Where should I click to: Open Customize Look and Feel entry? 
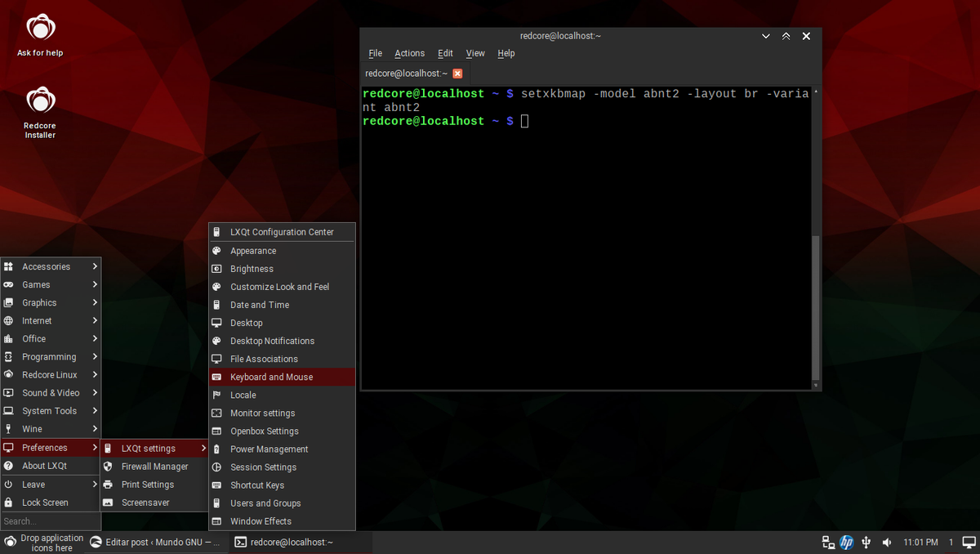283,287
